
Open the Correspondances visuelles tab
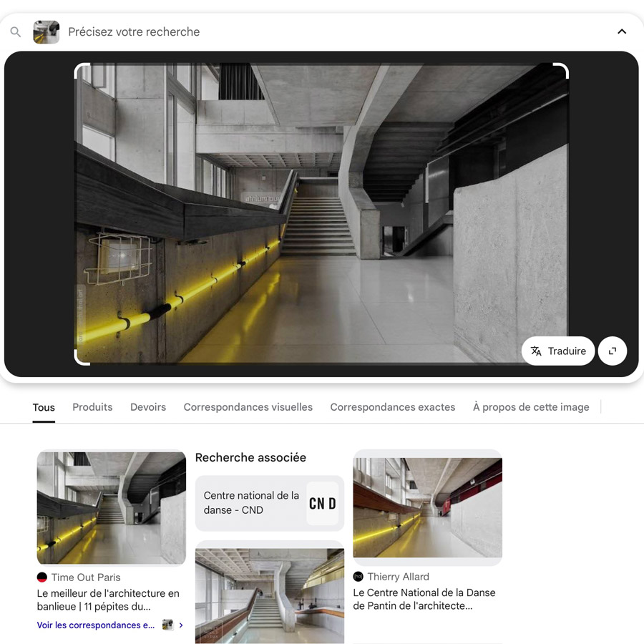[248, 406]
